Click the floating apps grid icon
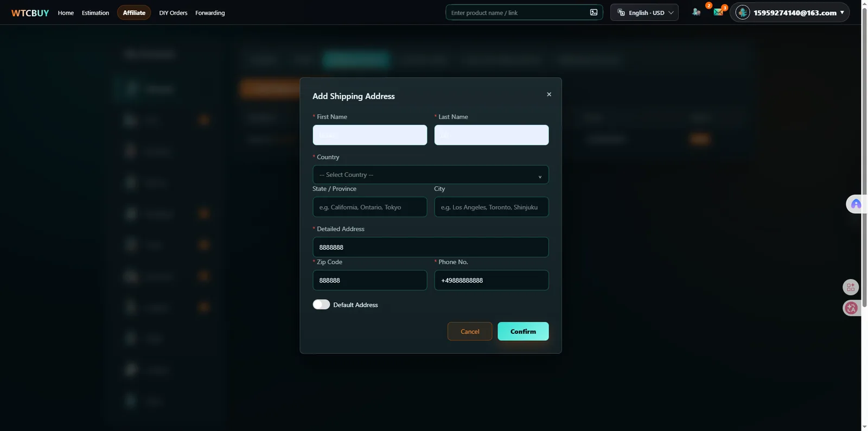This screenshot has height=431, width=868. 851,287
